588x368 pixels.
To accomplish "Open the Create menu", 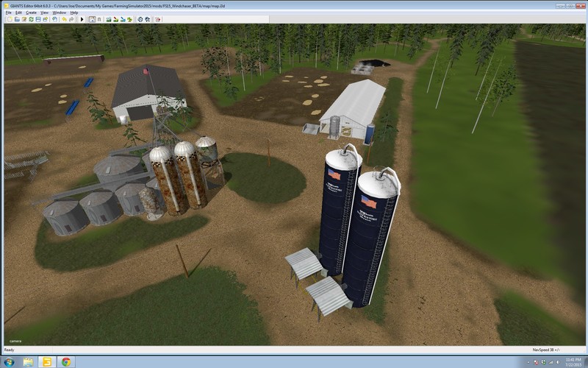I will tap(31, 13).
